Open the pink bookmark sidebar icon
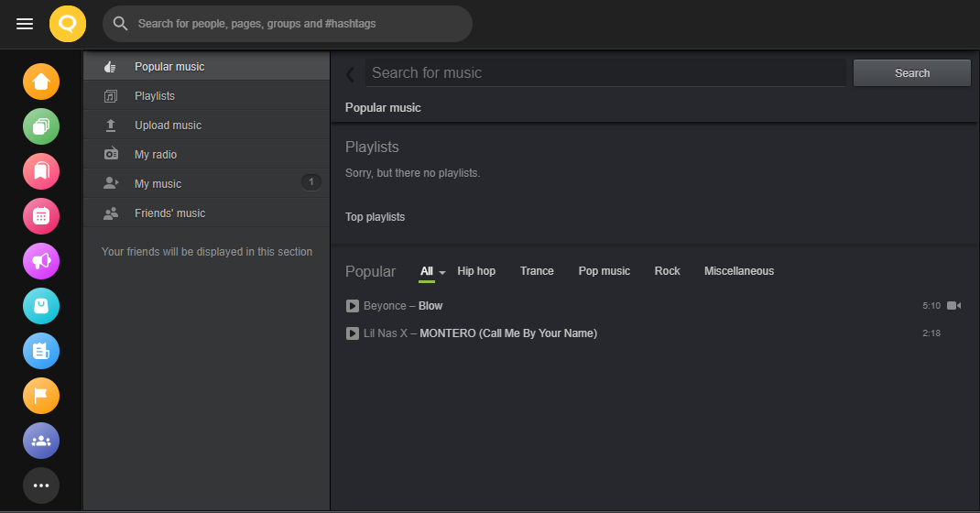The width and height of the screenshot is (980, 513). click(x=41, y=171)
